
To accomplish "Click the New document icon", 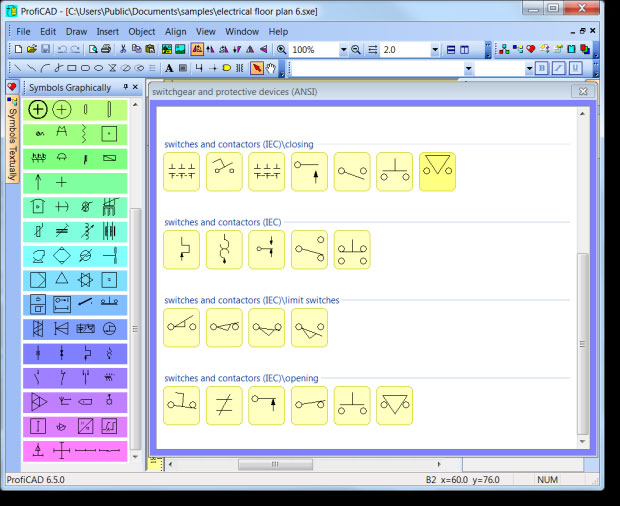I will [19, 49].
